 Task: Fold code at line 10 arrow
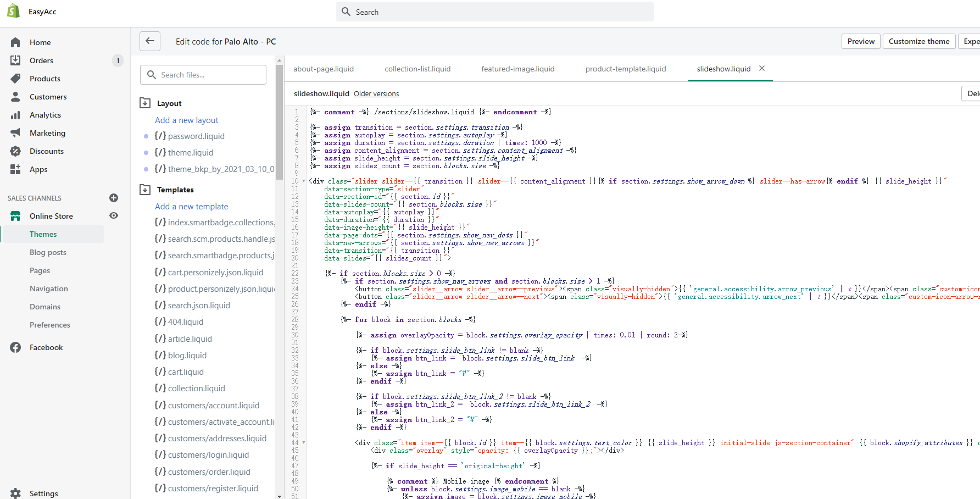pyautogui.click(x=304, y=181)
